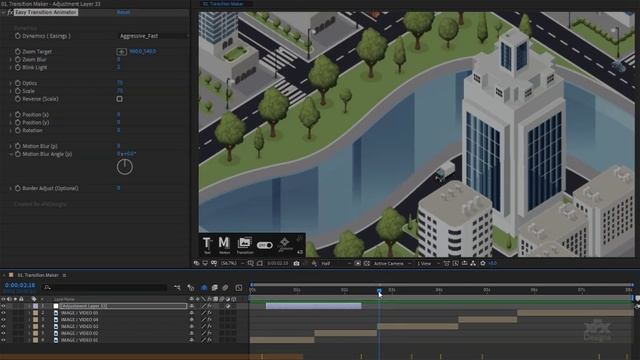Viewport: 640px width, 360px height.
Task: Click the IMAGE / VIDEO 05 label color swatch
Action: tap(36, 313)
